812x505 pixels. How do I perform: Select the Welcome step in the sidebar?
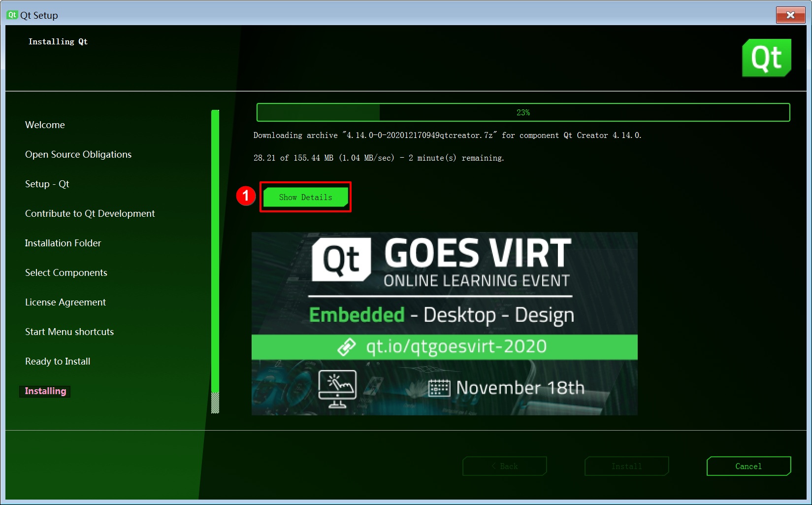tap(45, 125)
